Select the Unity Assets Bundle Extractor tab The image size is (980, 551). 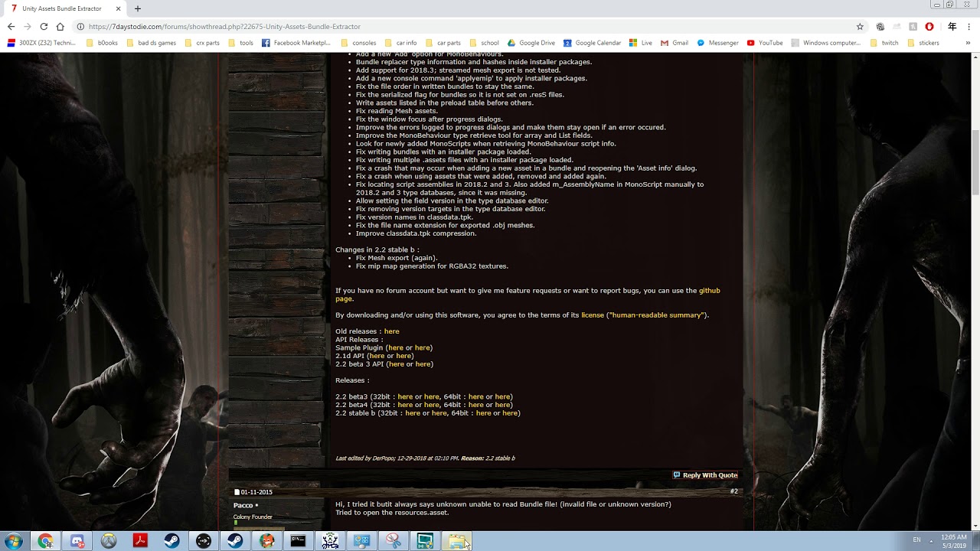click(65, 8)
